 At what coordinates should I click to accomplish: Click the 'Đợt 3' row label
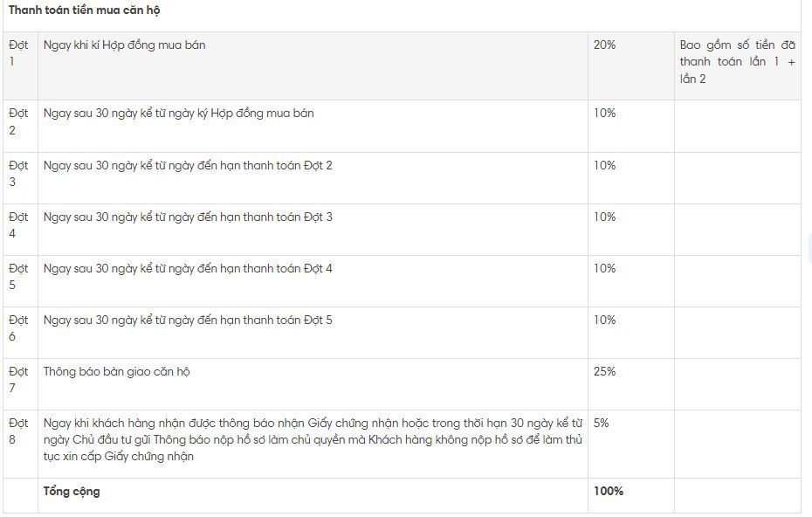(18, 174)
